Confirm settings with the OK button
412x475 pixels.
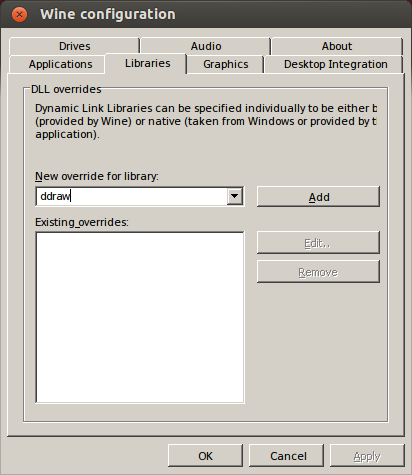coord(205,456)
